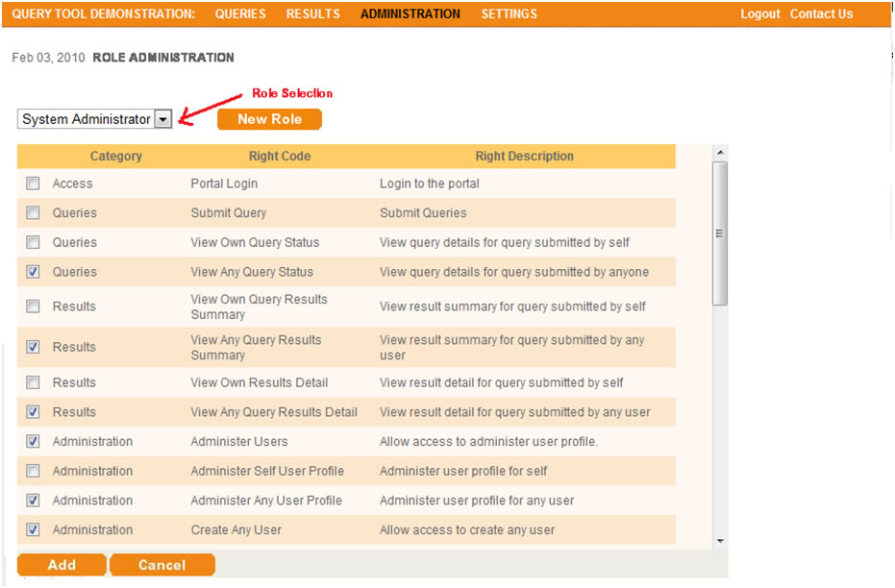Enable the Portal Login checkbox
895x588 pixels.
[34, 184]
